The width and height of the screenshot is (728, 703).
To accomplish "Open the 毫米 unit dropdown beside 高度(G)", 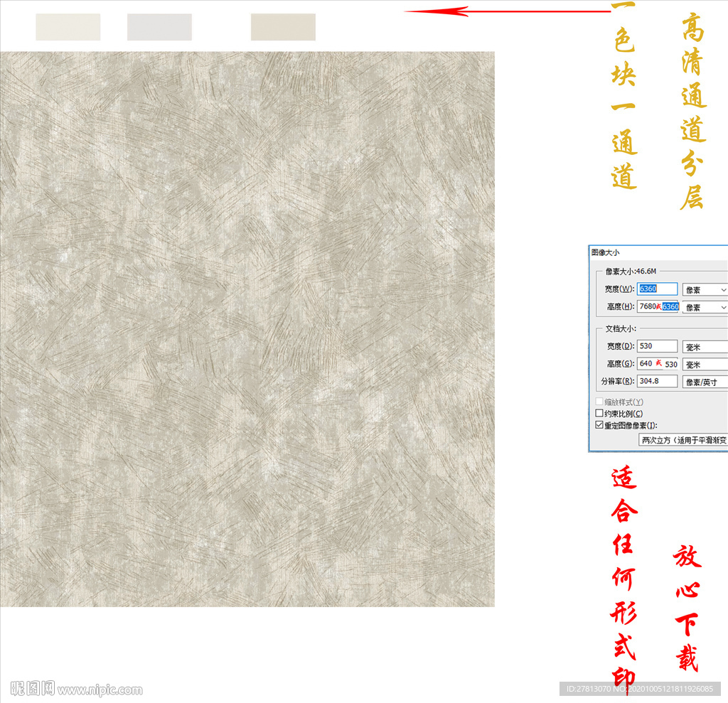I will tap(705, 365).
